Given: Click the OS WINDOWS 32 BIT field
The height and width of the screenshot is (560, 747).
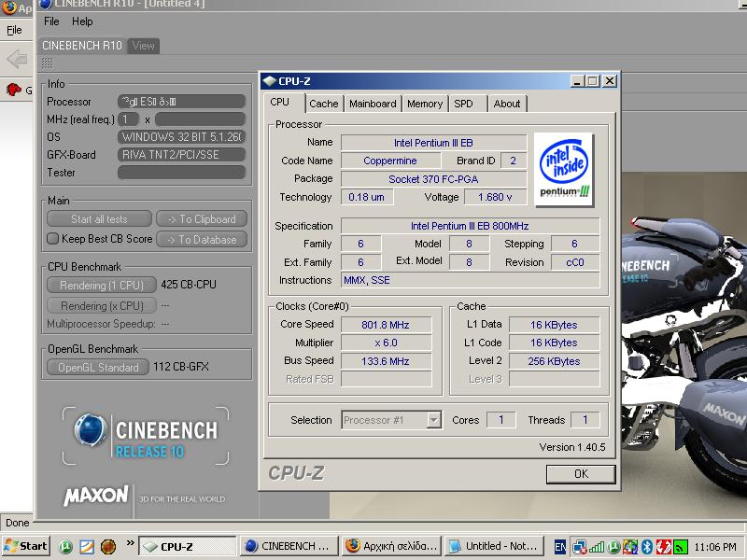Looking at the screenshot, I should pyautogui.click(x=181, y=137).
